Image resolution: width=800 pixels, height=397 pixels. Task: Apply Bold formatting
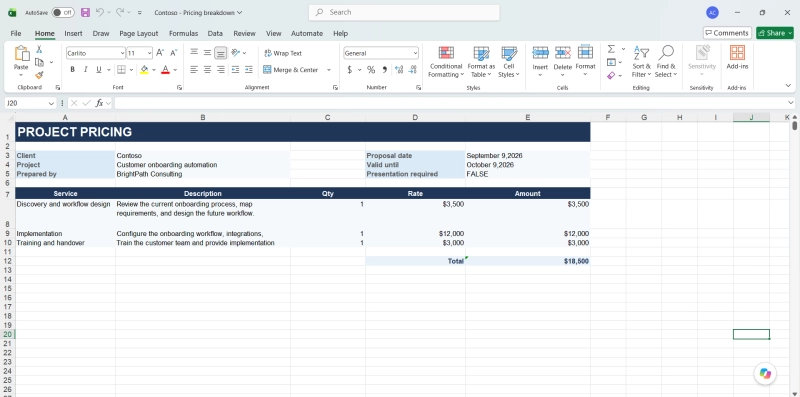pos(72,69)
